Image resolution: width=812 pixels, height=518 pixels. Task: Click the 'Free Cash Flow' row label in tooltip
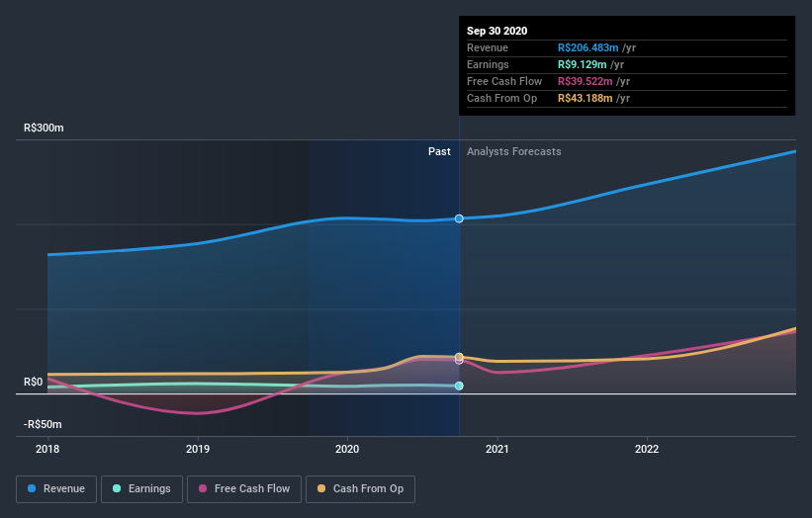point(504,81)
